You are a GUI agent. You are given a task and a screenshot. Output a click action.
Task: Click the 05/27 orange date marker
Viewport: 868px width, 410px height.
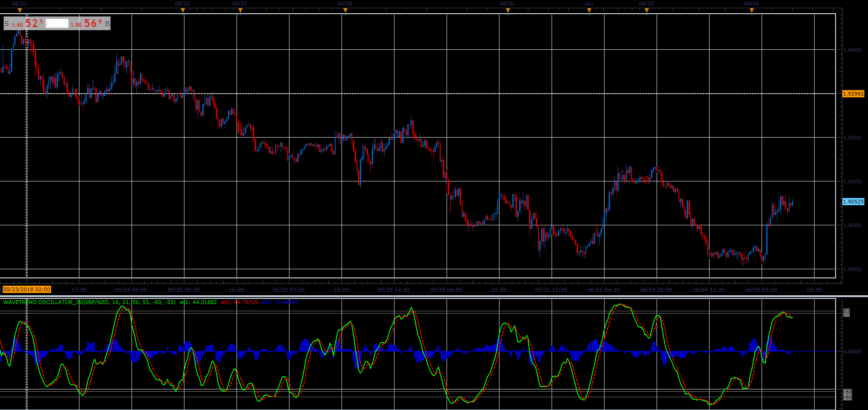240,10
